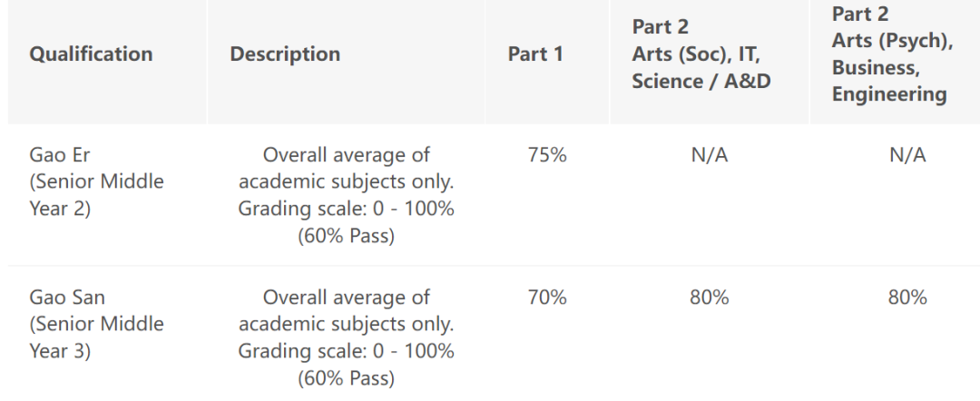
Task: Select "(60% Pass)" text in Gao San row
Action: 346,378
